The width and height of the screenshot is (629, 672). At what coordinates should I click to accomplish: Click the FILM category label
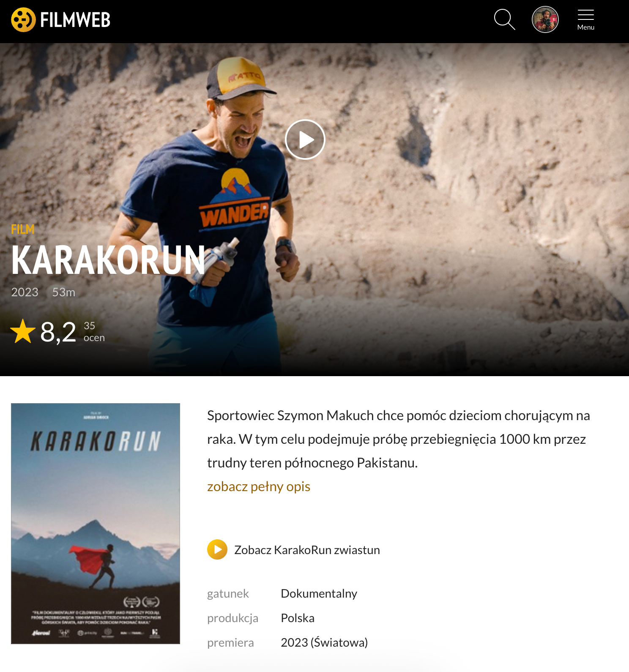coord(23,229)
